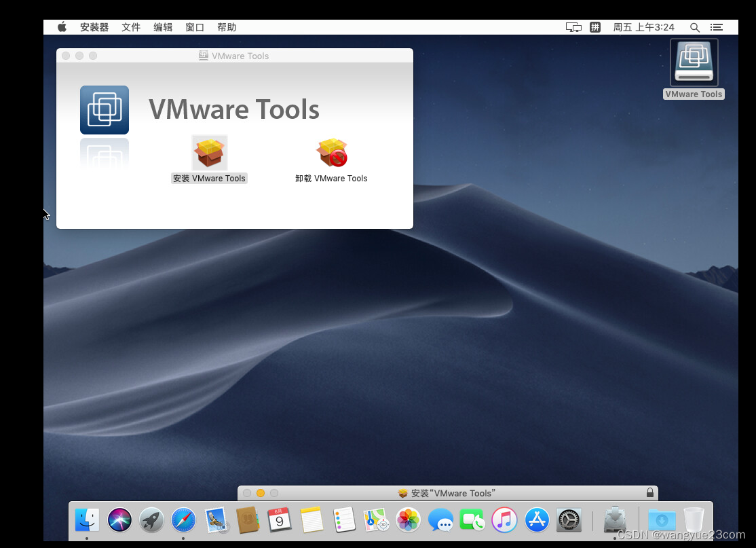Click the lock icon in installer title bar
The width and height of the screenshot is (756, 548).
coord(650,492)
